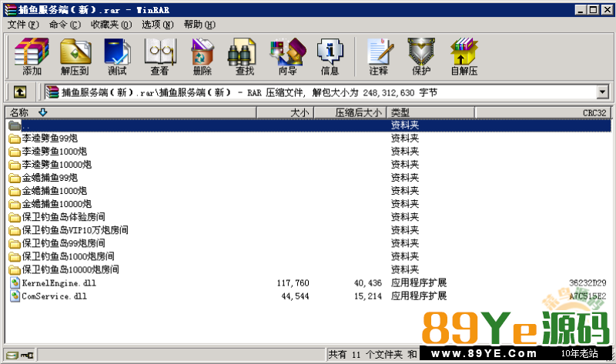Click CRC32 value 36232D29
This screenshot has height=364, width=616.
(x=588, y=282)
